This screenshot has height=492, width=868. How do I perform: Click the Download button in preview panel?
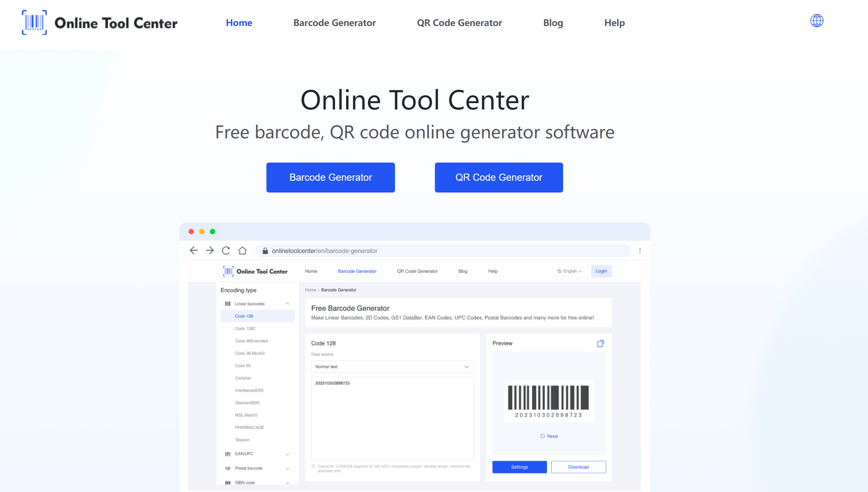[577, 467]
